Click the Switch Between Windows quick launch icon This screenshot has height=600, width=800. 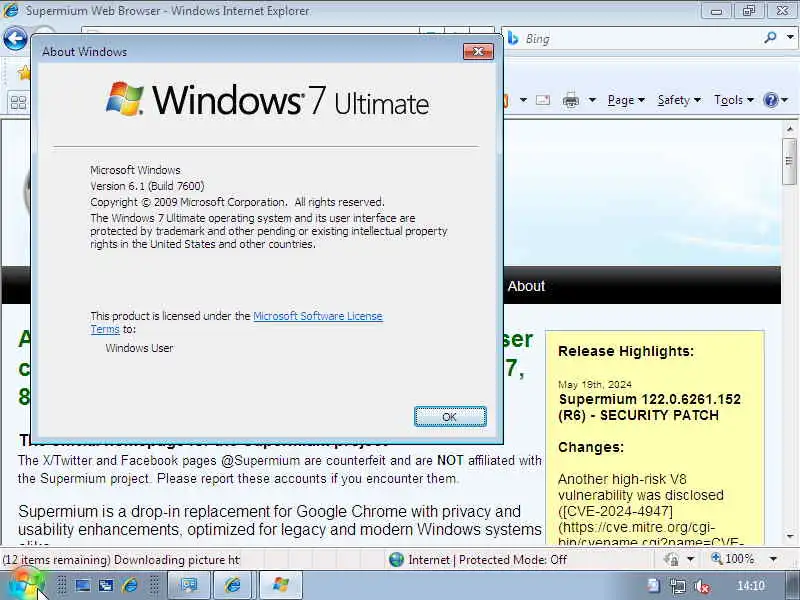tap(106, 585)
